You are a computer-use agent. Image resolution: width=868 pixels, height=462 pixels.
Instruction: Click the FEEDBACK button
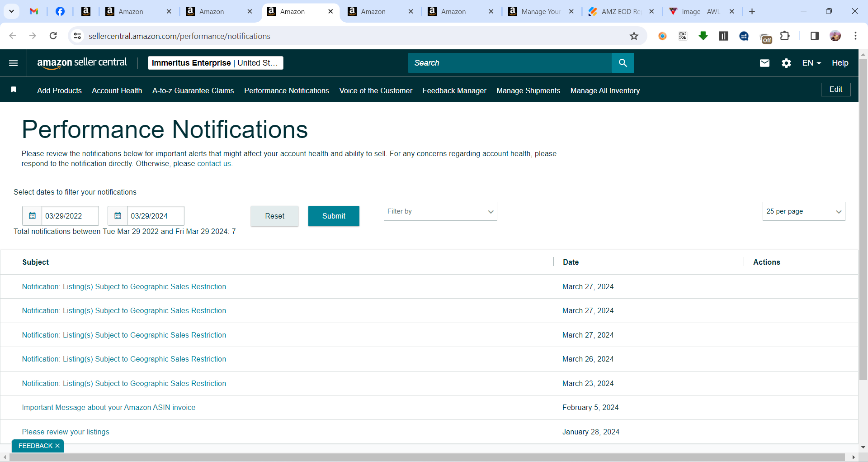[35, 446]
